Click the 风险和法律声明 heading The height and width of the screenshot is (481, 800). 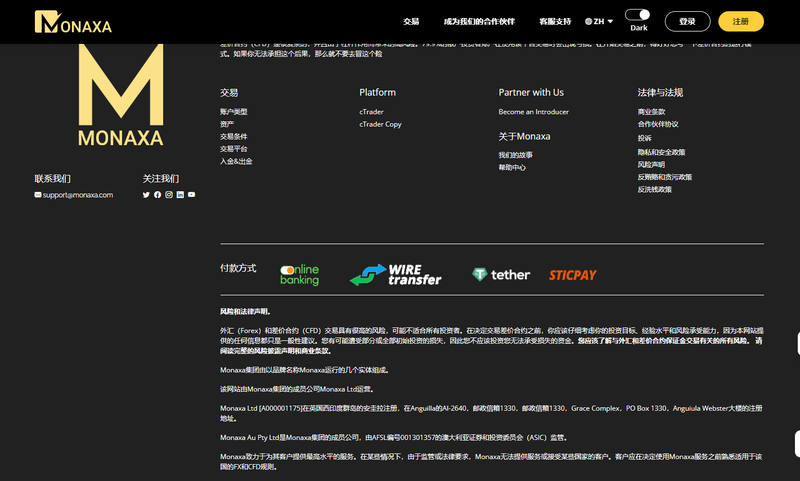[x=245, y=312]
